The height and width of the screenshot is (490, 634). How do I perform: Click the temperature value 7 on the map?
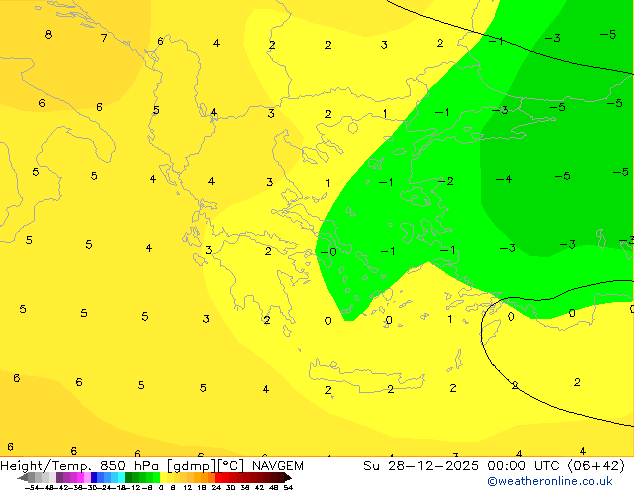104,38
